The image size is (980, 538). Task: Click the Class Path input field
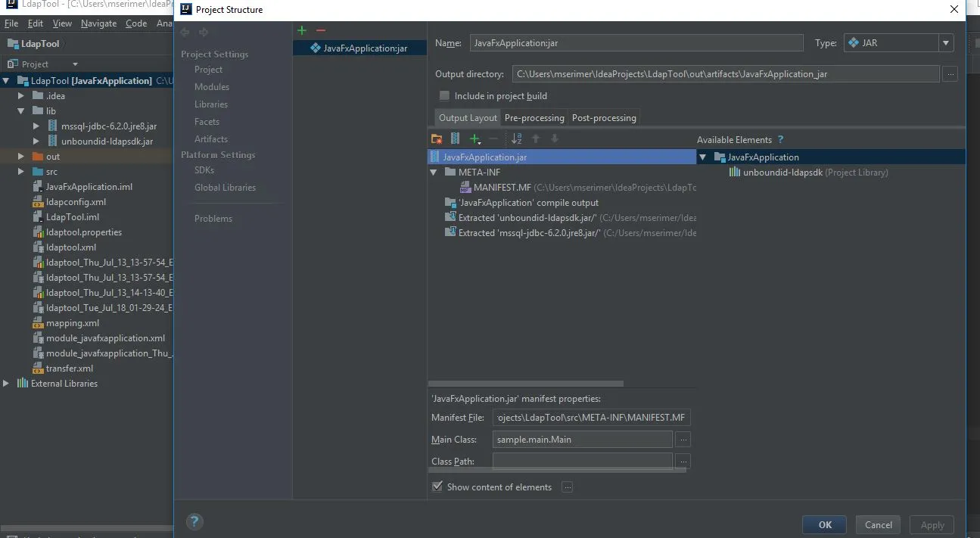(x=583, y=461)
